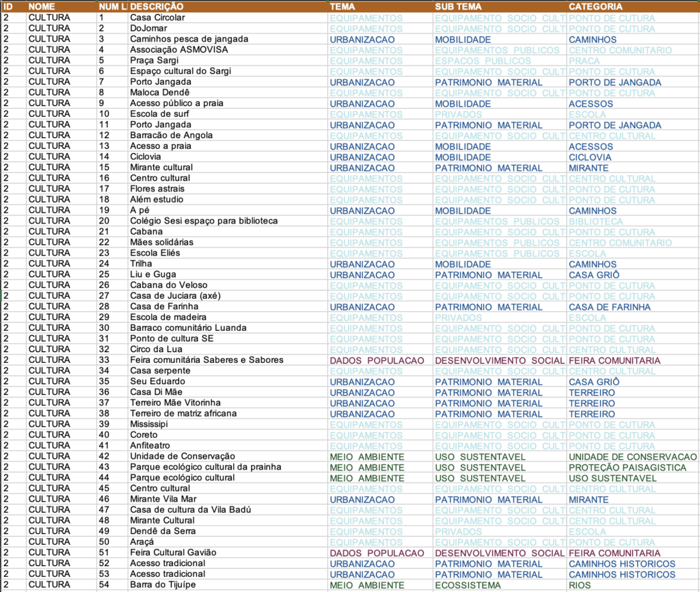Select 'Colégio Sesi espaço para biblioteca' cell

click(x=204, y=221)
